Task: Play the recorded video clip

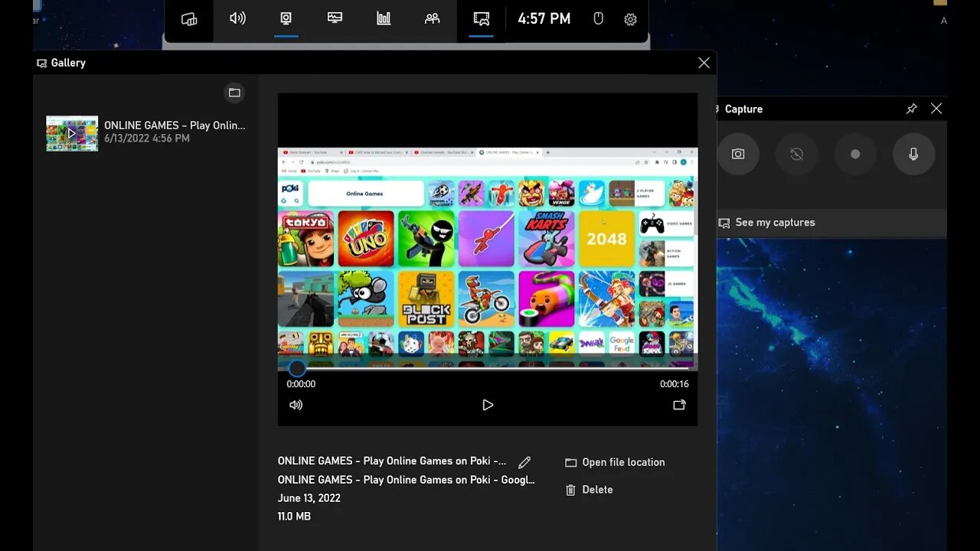Action: click(x=488, y=405)
